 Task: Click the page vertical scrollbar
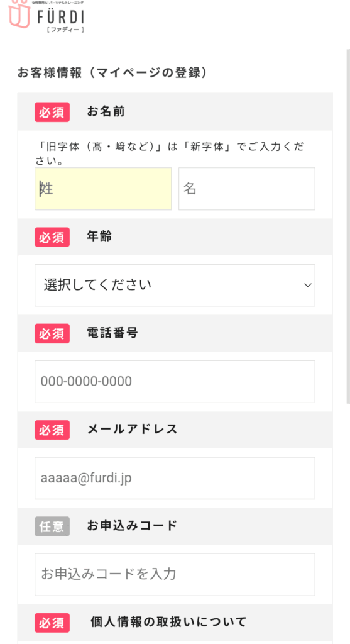(348, 226)
